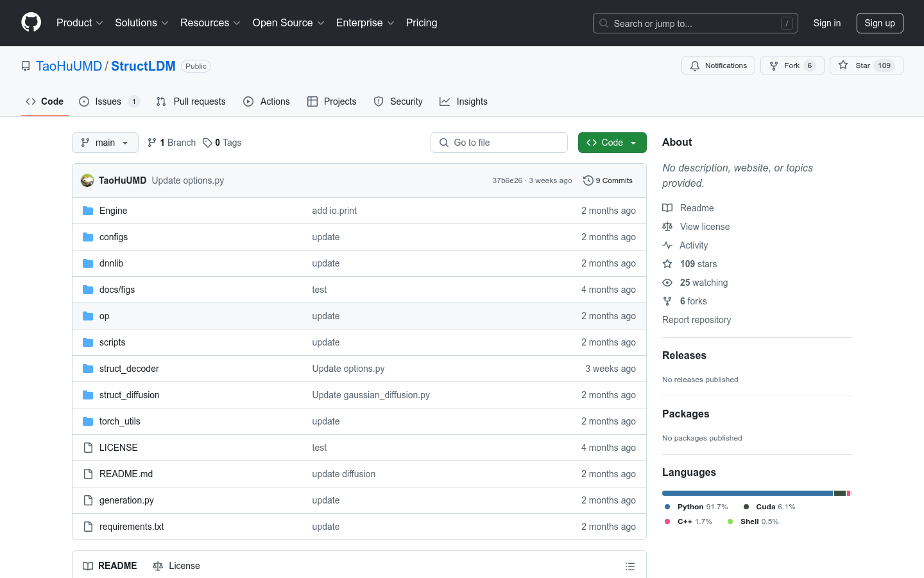Click the notifications bell button

718,66
